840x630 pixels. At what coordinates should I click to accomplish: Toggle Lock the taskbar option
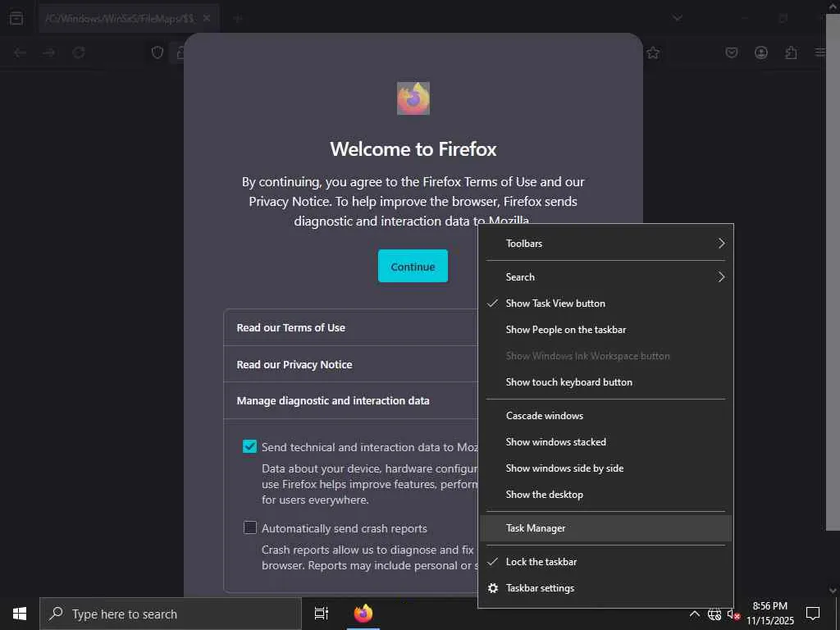click(x=605, y=561)
